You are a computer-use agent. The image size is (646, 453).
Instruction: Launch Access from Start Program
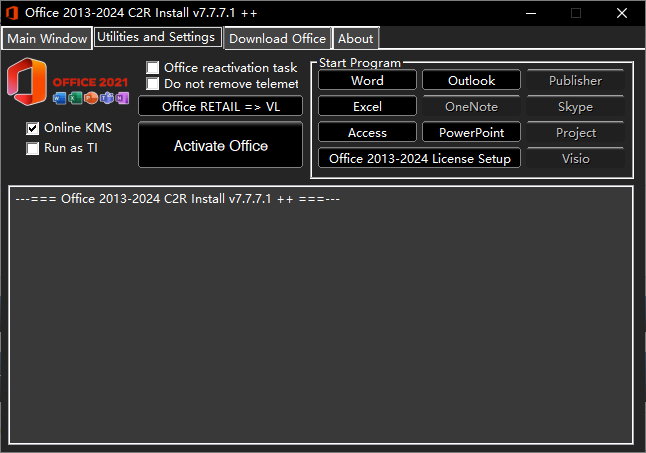[367, 132]
